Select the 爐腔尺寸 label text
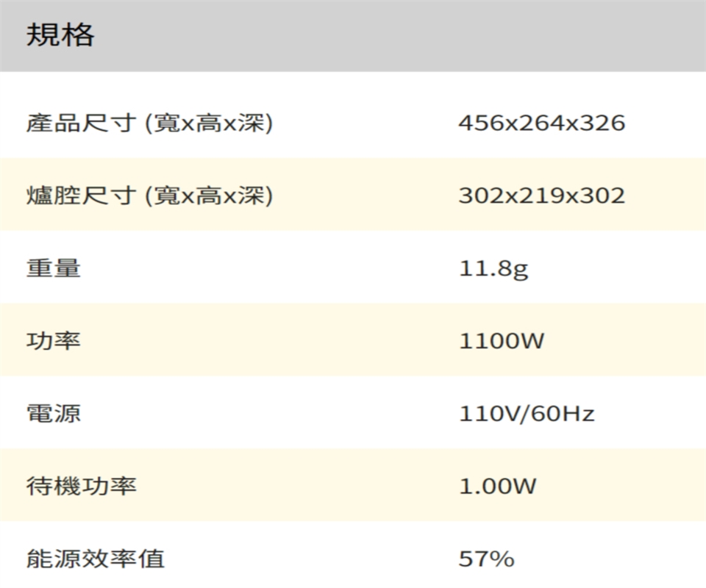 click(x=81, y=196)
